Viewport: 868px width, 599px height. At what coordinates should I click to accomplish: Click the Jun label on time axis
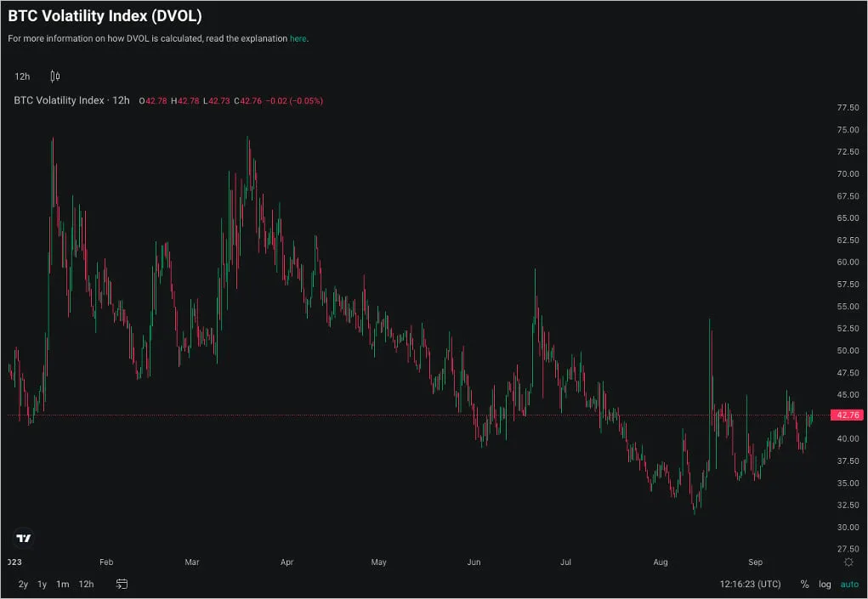click(474, 562)
